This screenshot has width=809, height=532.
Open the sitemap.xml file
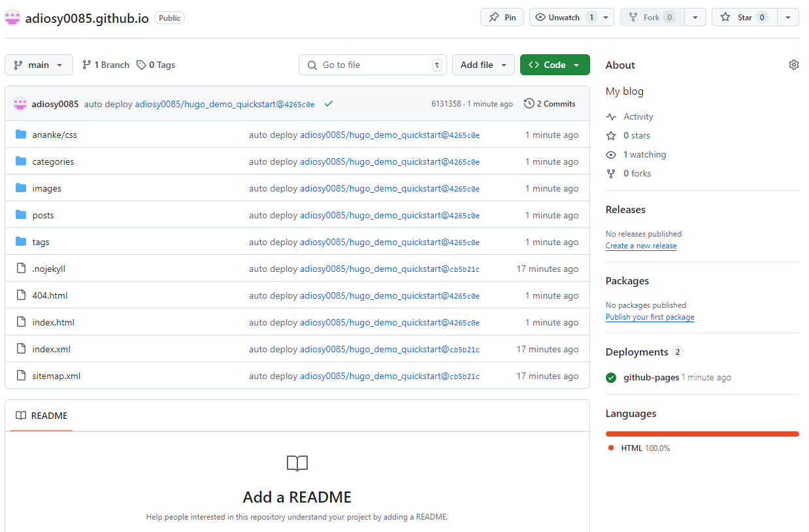click(x=56, y=376)
